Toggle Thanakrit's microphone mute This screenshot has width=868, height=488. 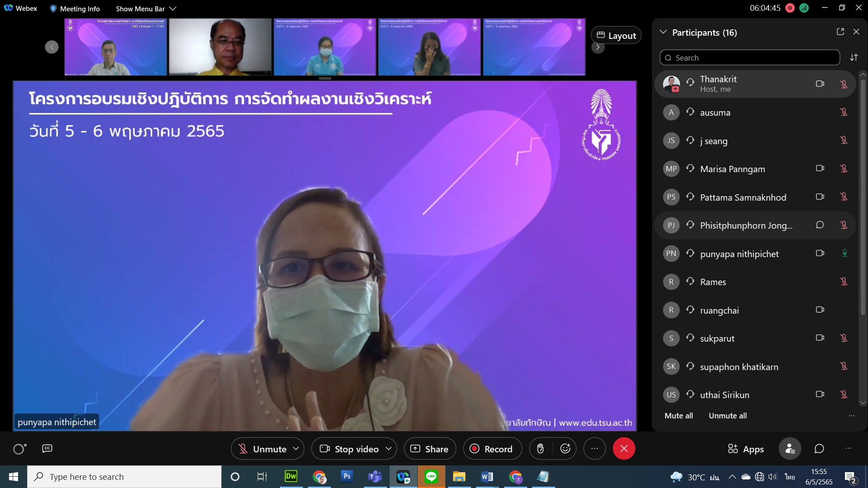click(844, 84)
